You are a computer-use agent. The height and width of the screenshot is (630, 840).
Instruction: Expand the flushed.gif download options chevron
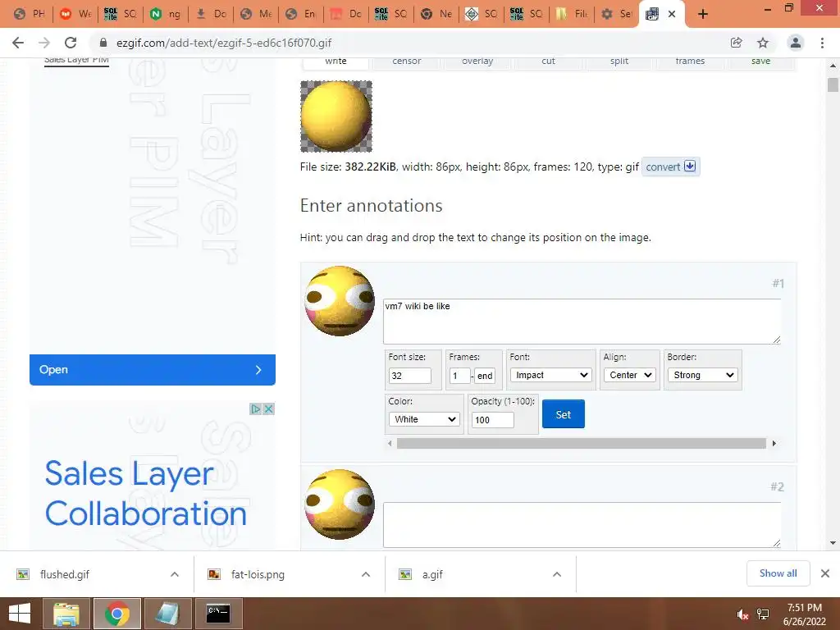(x=175, y=574)
